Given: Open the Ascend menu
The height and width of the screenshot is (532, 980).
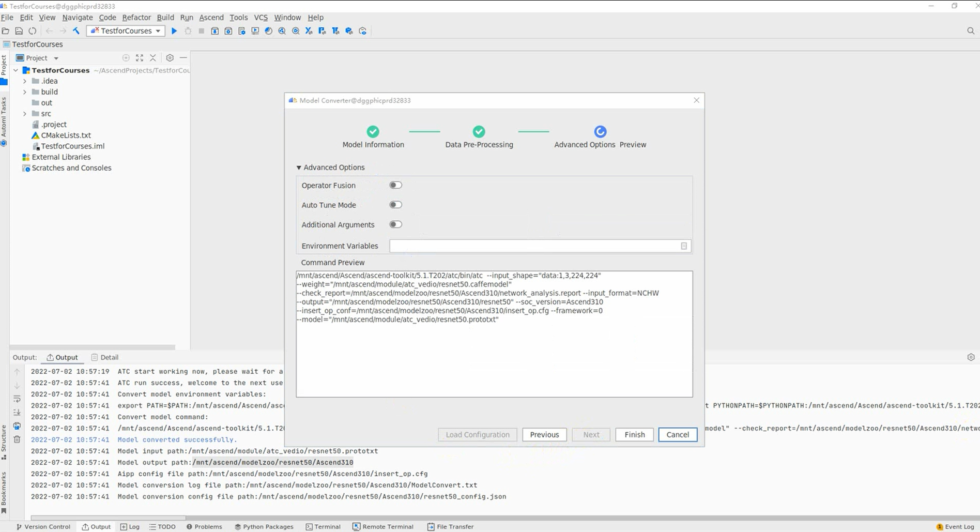Looking at the screenshot, I should 211,18.
